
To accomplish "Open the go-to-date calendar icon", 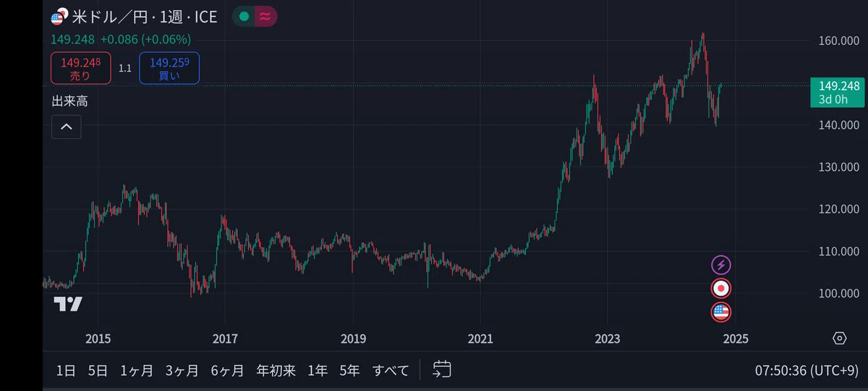I will click(442, 370).
